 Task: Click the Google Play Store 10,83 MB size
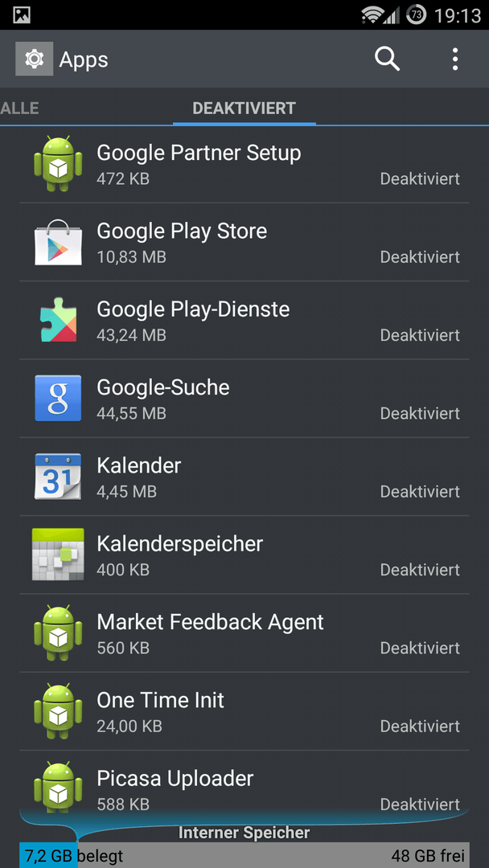(x=131, y=257)
